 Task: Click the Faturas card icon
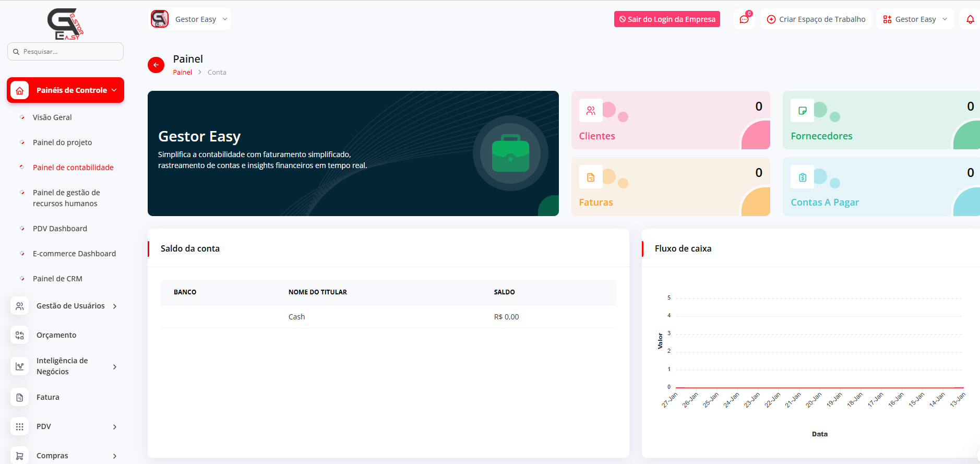[591, 177]
